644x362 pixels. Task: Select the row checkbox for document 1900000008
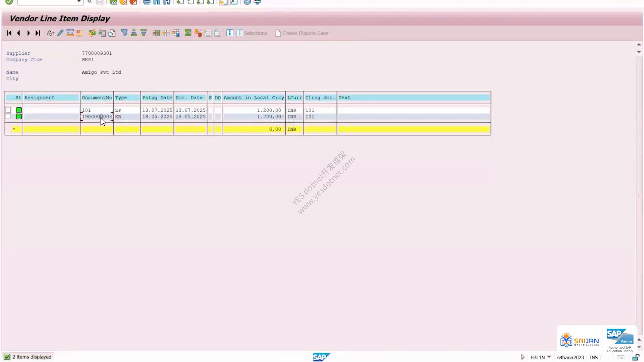pos(8,116)
